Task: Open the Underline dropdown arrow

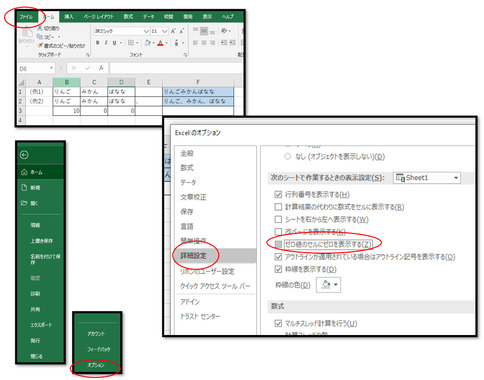Action: [121, 43]
